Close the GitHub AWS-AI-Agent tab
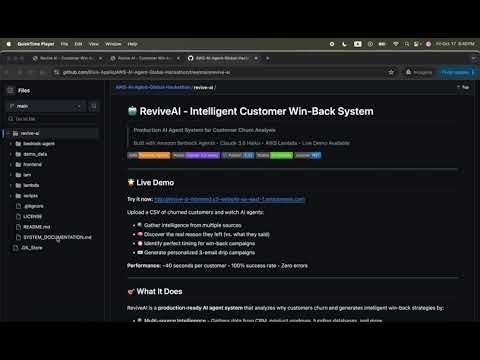 [x=256, y=58]
